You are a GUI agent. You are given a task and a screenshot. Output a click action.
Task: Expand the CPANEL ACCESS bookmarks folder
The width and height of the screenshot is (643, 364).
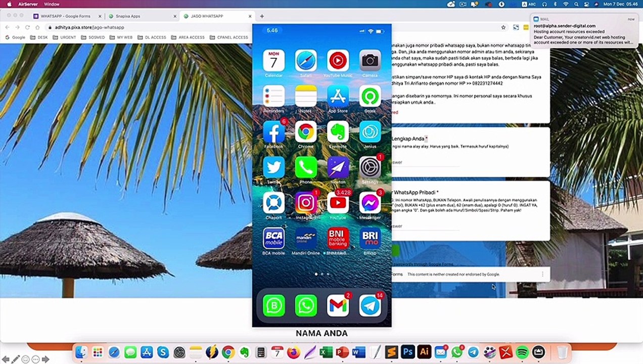229,37
